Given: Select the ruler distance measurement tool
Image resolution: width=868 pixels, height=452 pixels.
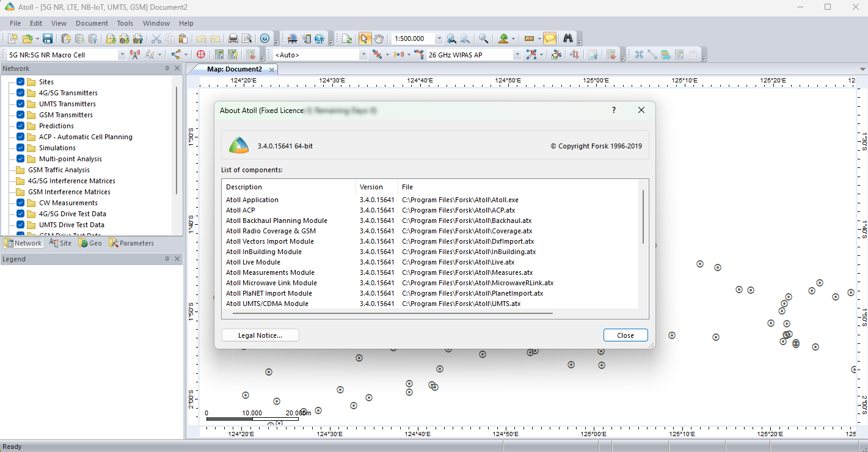Looking at the screenshot, I should (529, 38).
